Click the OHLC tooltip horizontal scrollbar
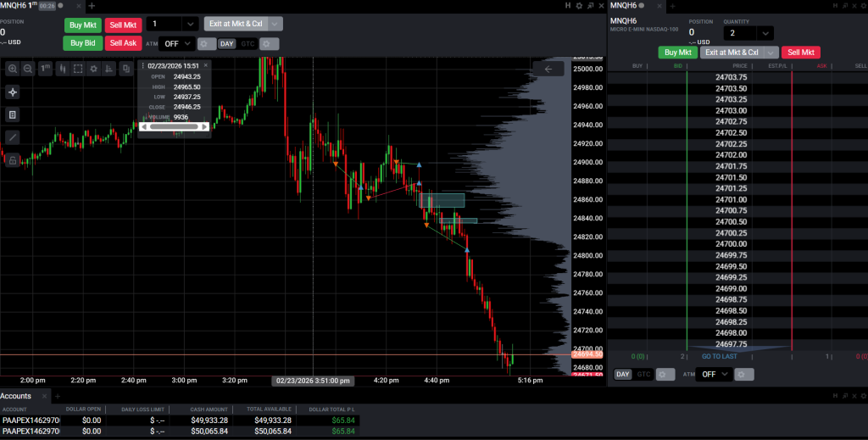Screen dimensions: 868x440 (174, 126)
